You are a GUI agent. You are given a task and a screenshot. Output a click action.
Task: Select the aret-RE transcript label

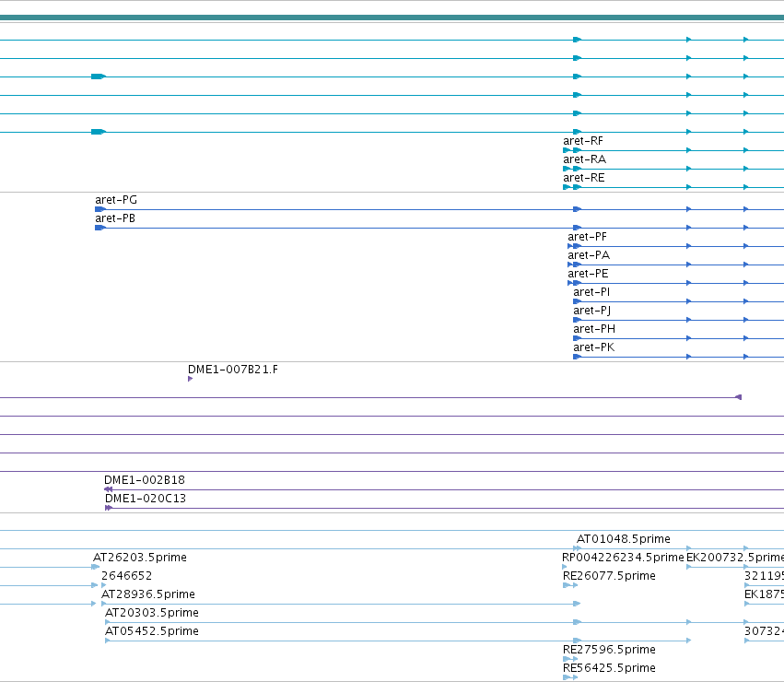584,178
